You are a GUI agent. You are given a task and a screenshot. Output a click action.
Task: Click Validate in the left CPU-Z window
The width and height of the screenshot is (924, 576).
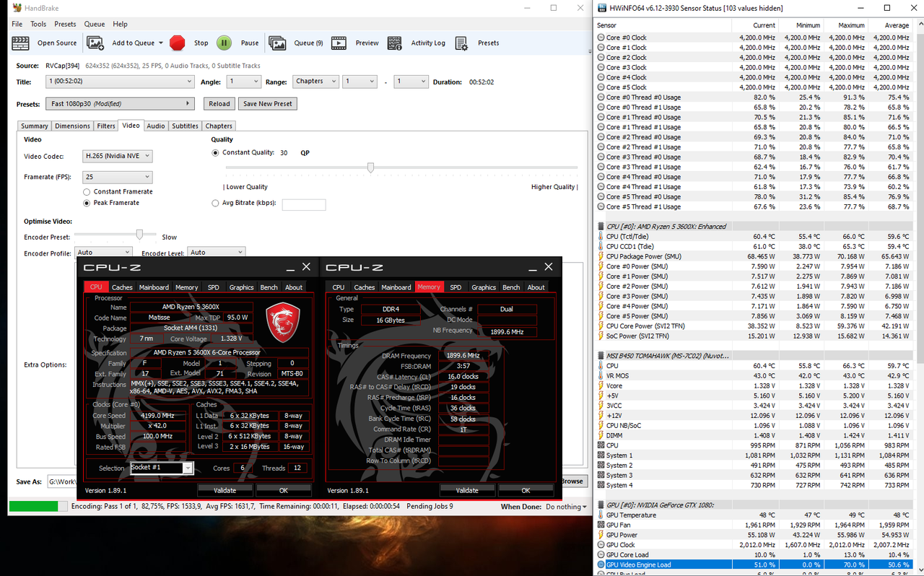[x=225, y=490]
